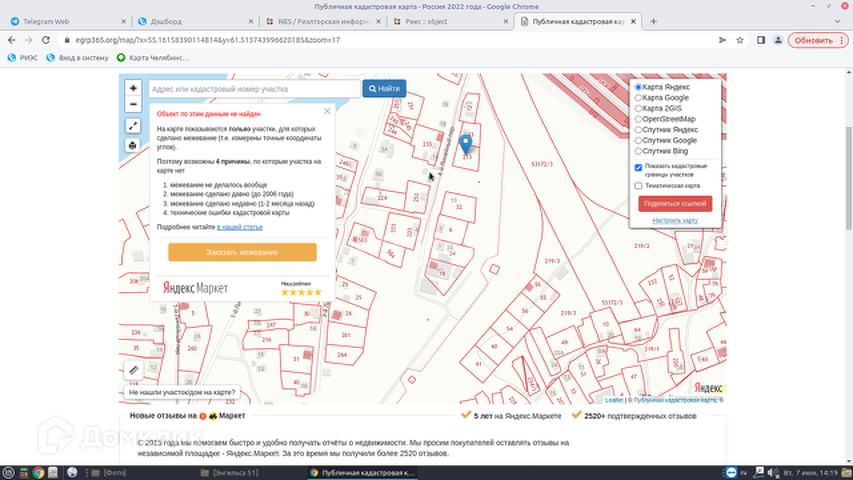Zoom in the map with plus button
Viewport: 853px width, 480px height.
133,88
